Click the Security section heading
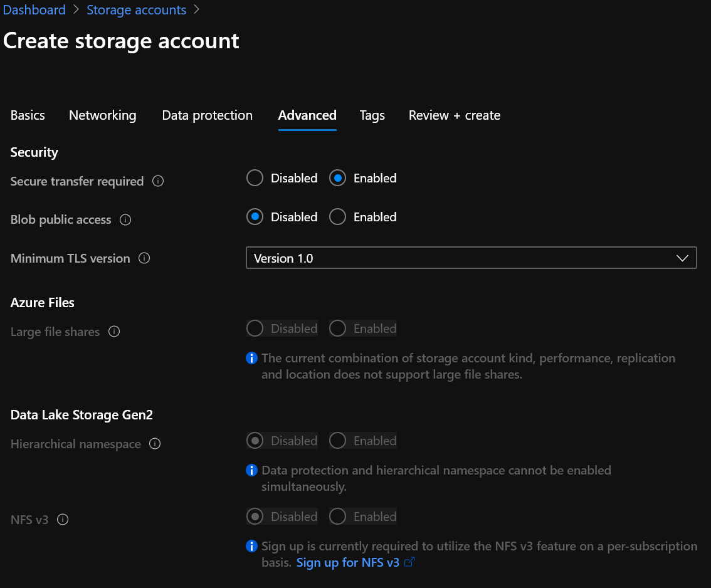The image size is (711, 588). (34, 152)
